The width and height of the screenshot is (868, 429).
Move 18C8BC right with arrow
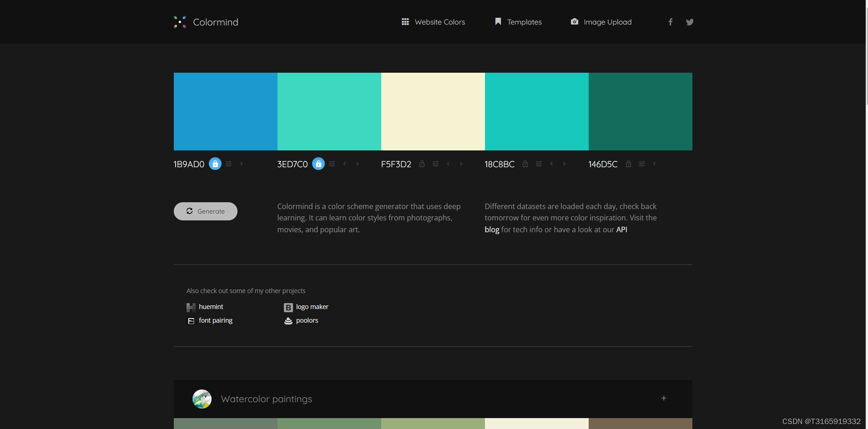[565, 164]
